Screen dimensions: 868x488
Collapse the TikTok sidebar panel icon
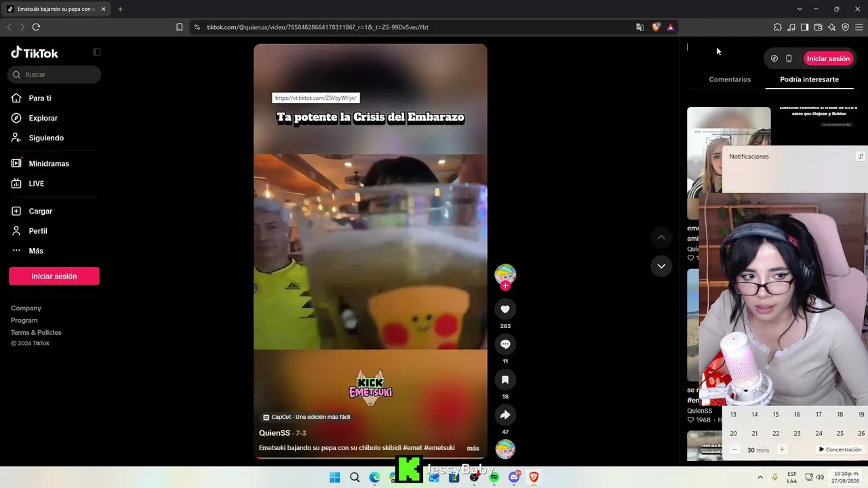click(96, 52)
